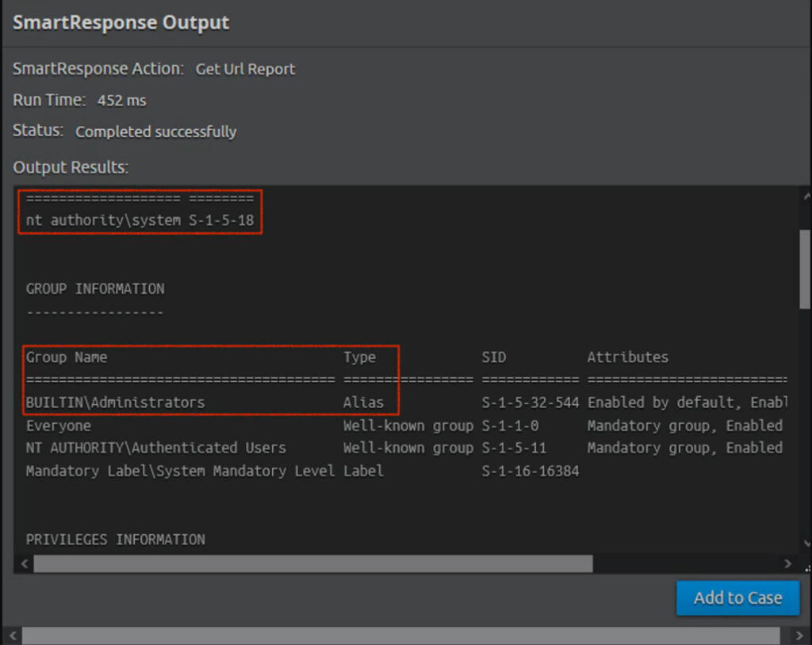Click the GROUP INFORMATION heading
Viewport: 812px width, 645px height.
[x=95, y=288]
